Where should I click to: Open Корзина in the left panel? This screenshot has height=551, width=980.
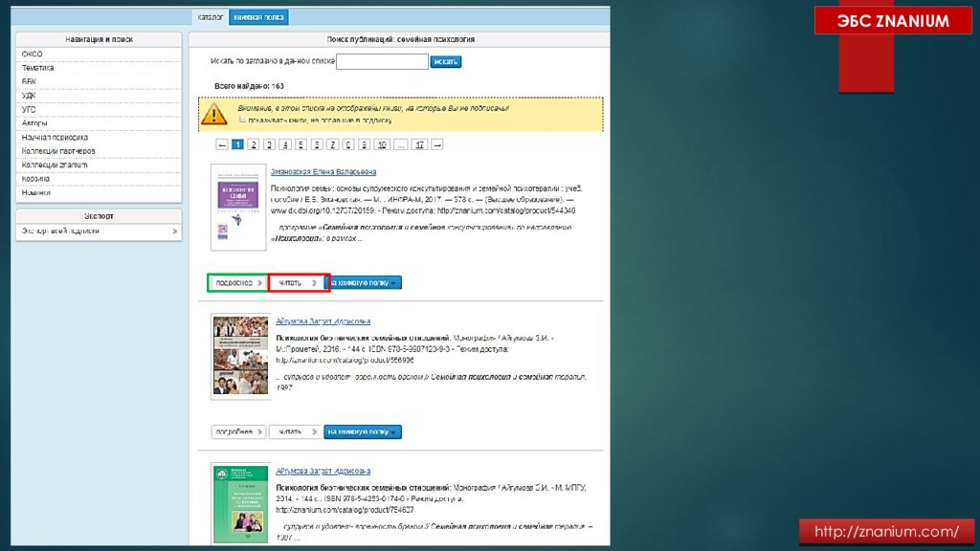pyautogui.click(x=99, y=179)
